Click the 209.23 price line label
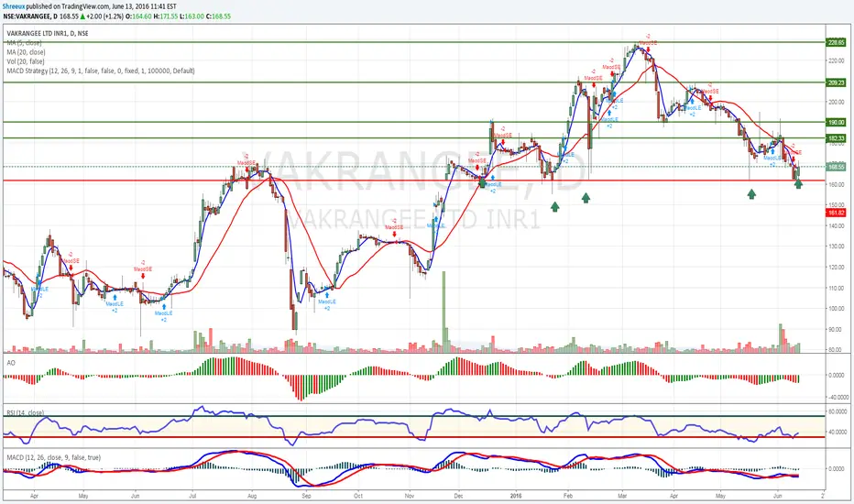 [x=836, y=82]
